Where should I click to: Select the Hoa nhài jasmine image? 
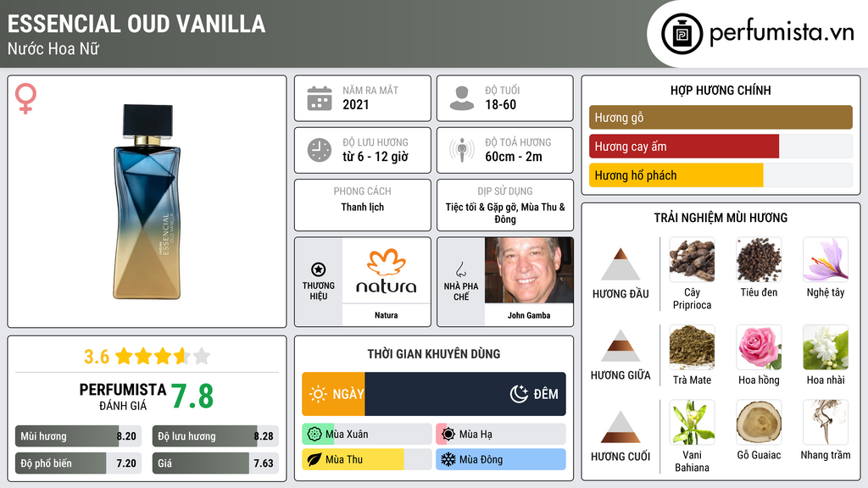point(826,347)
